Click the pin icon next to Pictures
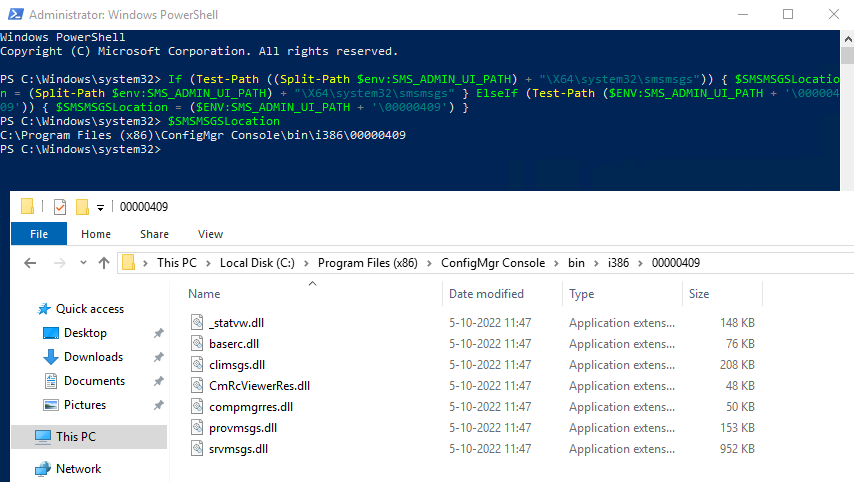 (x=158, y=405)
